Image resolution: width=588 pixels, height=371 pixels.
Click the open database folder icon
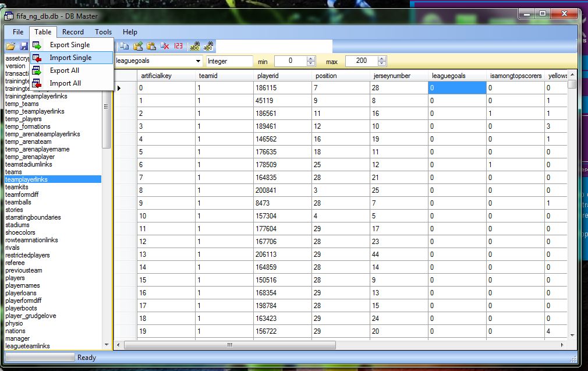click(x=10, y=46)
